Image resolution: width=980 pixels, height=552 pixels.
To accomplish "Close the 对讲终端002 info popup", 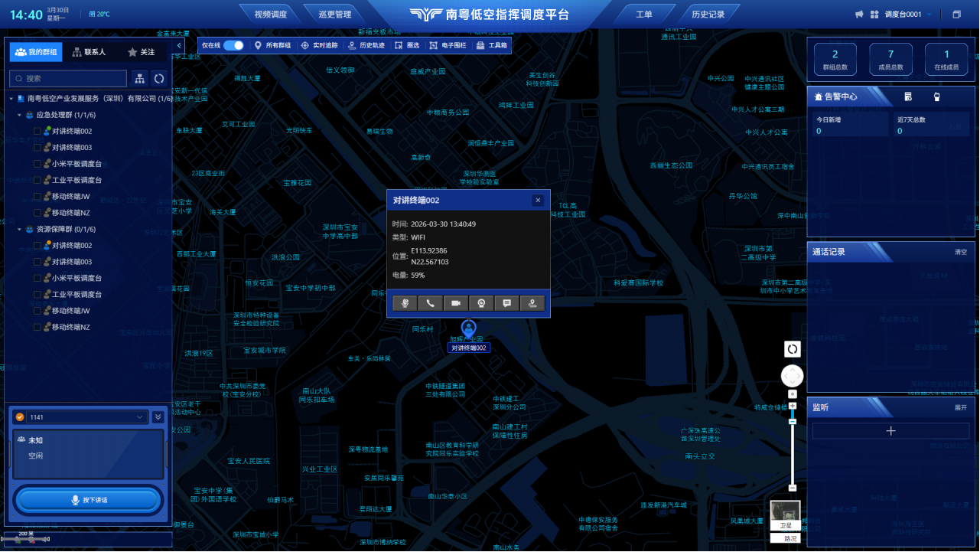I will 538,200.
